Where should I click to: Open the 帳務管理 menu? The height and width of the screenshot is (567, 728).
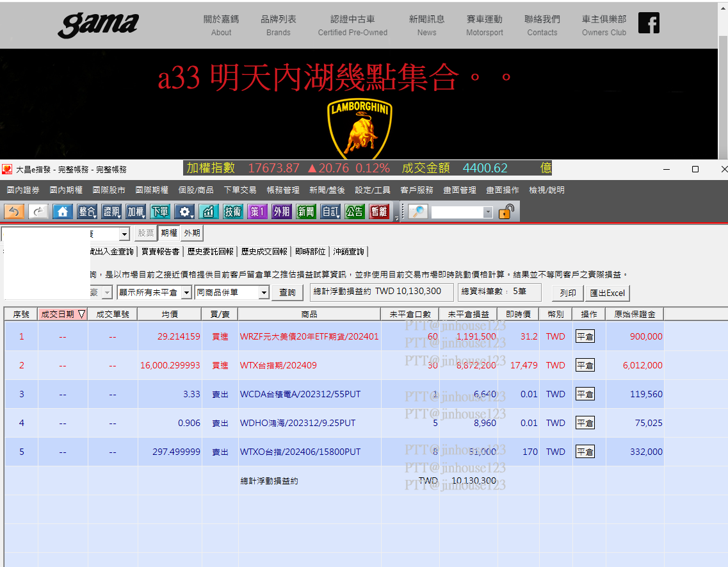click(283, 190)
